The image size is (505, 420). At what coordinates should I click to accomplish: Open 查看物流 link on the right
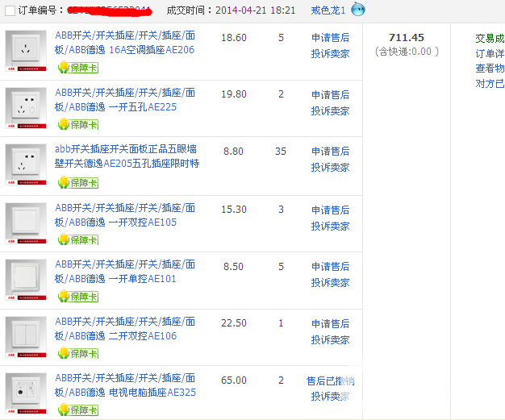(x=490, y=69)
